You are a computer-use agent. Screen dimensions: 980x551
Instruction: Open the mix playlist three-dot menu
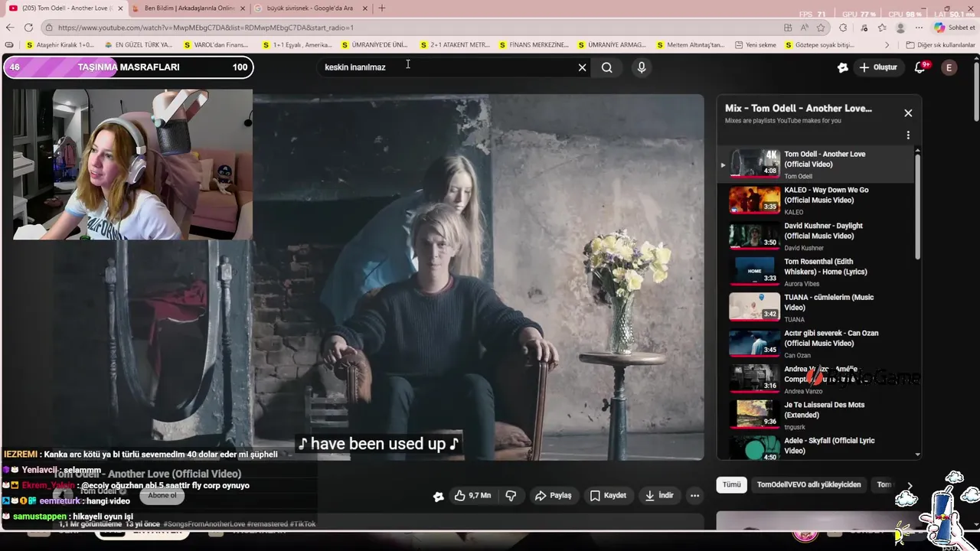[x=908, y=135]
